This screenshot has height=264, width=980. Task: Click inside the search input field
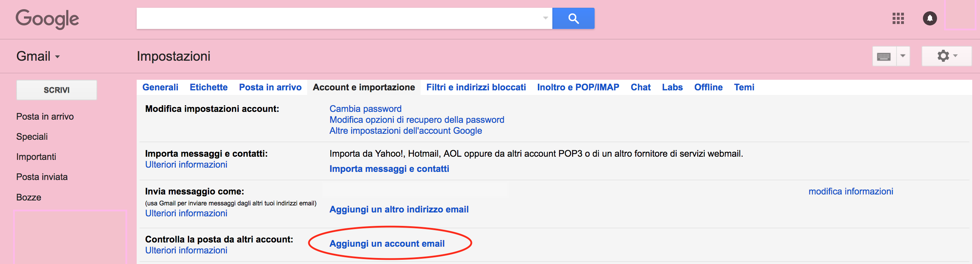pyautogui.click(x=339, y=18)
